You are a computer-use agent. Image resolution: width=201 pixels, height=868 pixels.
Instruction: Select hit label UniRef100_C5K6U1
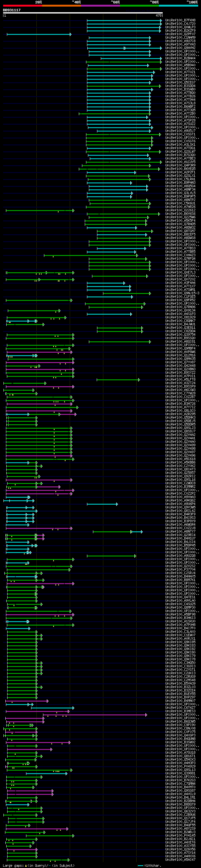[x=180, y=203]
